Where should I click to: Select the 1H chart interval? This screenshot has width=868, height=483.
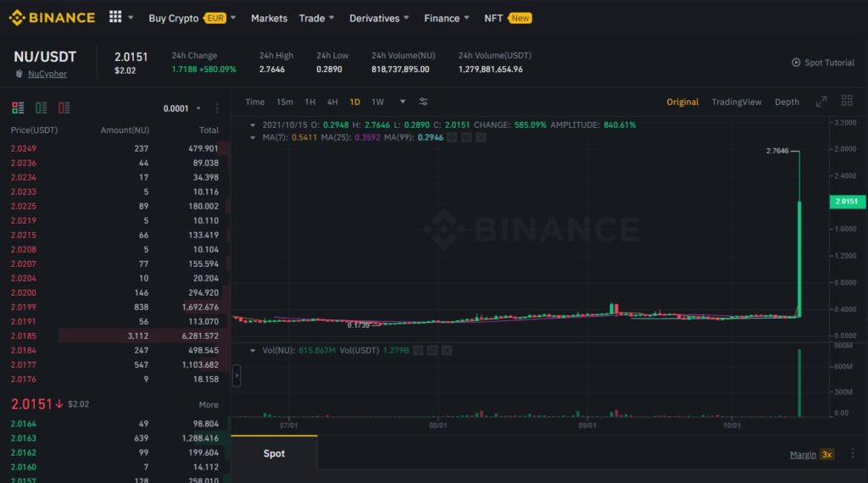[310, 102]
